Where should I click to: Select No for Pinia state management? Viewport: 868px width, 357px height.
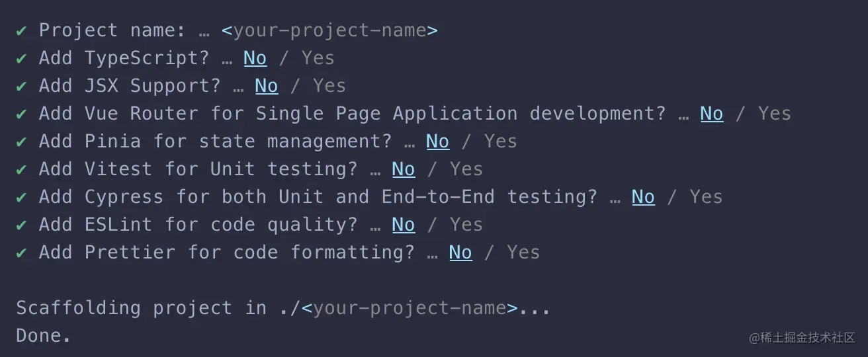point(438,141)
